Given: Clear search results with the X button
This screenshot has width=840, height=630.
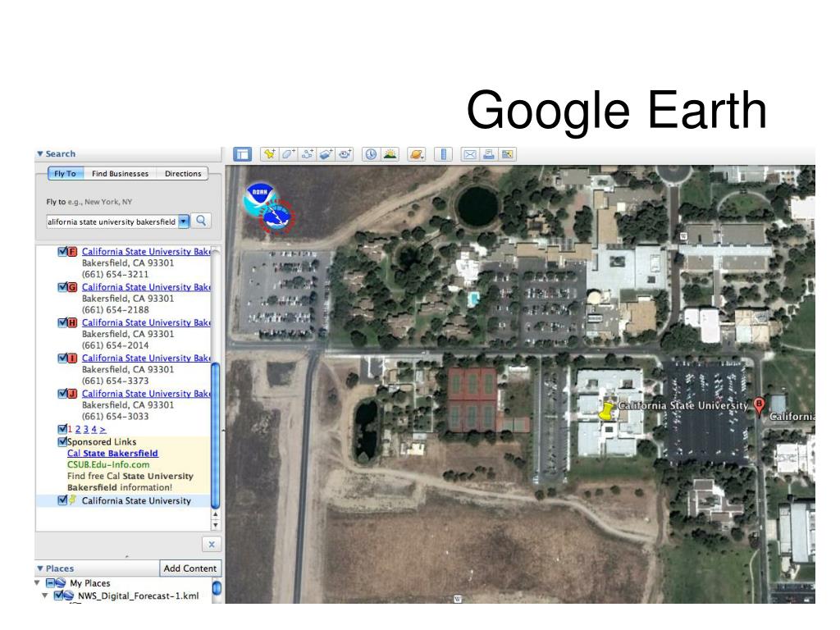Looking at the screenshot, I should (212, 545).
